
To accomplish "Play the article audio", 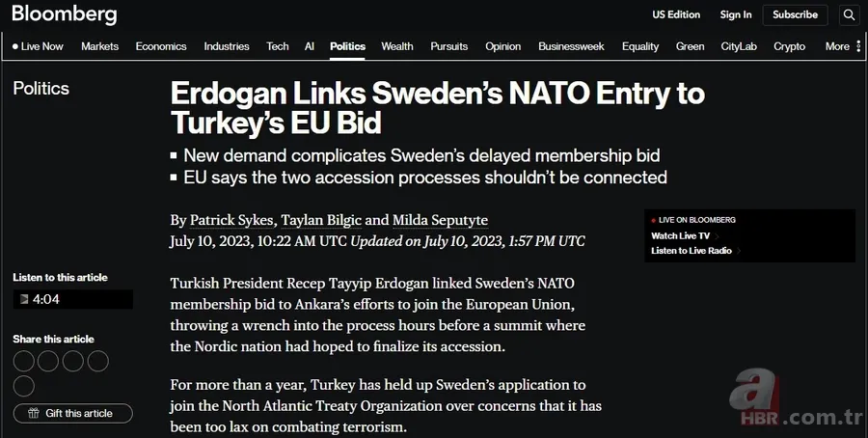I will 25,299.
